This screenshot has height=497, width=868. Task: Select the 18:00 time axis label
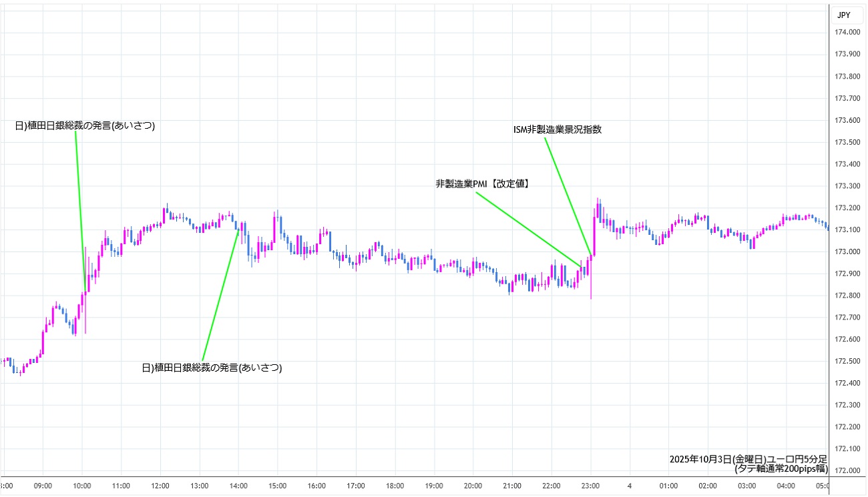(395, 486)
